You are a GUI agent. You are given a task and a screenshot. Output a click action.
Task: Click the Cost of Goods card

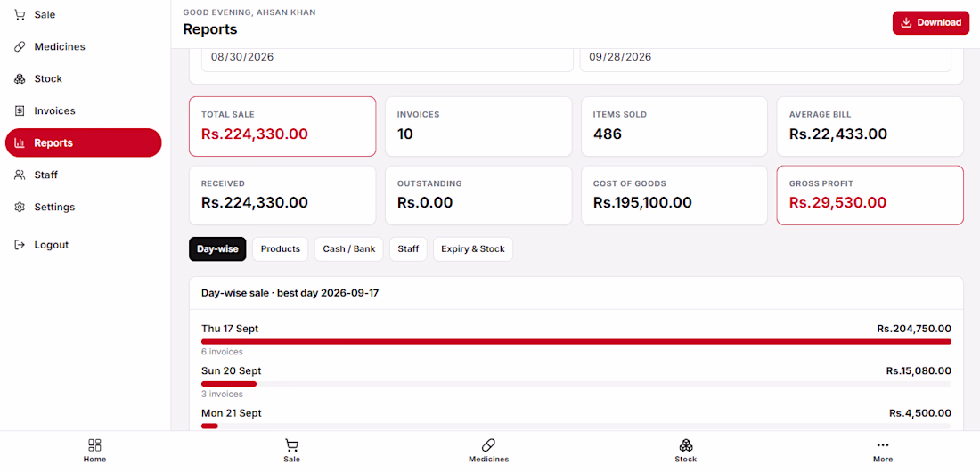674,195
